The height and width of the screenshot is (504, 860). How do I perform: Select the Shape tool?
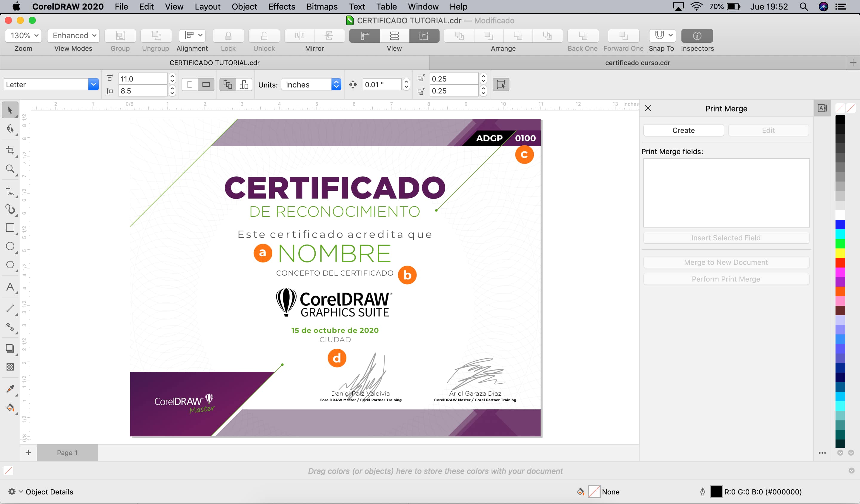pos(10,129)
